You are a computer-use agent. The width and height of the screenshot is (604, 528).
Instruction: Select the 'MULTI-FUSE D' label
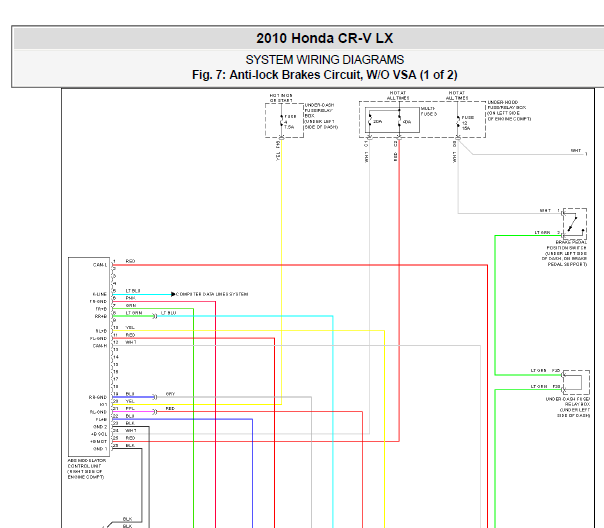[x=429, y=111]
